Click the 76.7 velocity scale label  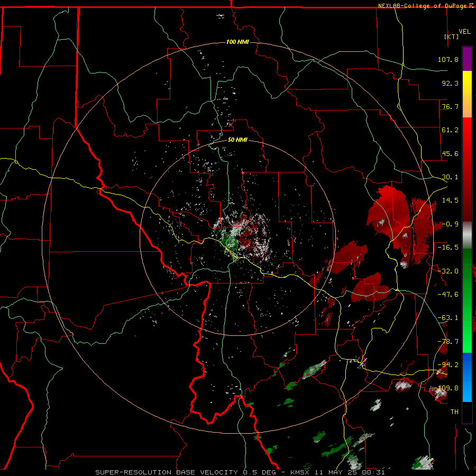point(450,106)
